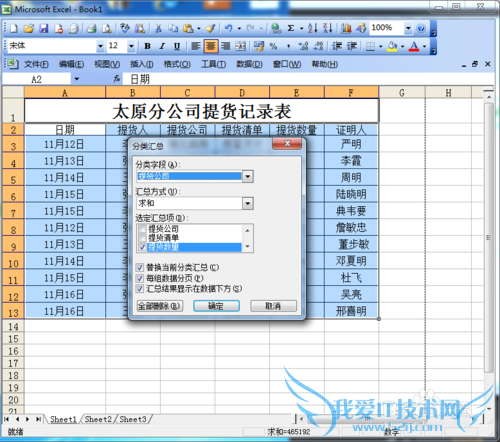This screenshot has width=500, height=442.
Task: Switch to the Sheet2 tab
Action: point(98,419)
